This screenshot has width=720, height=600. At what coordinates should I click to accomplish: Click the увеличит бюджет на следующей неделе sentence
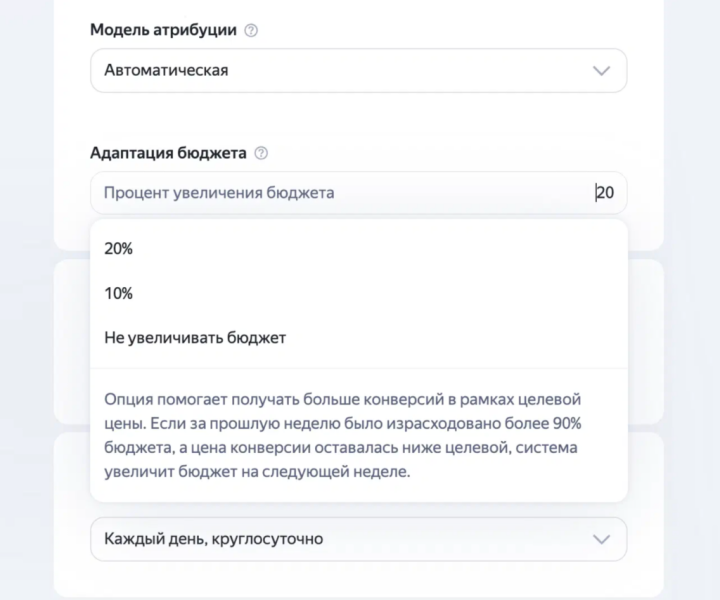pyautogui.click(x=257, y=471)
